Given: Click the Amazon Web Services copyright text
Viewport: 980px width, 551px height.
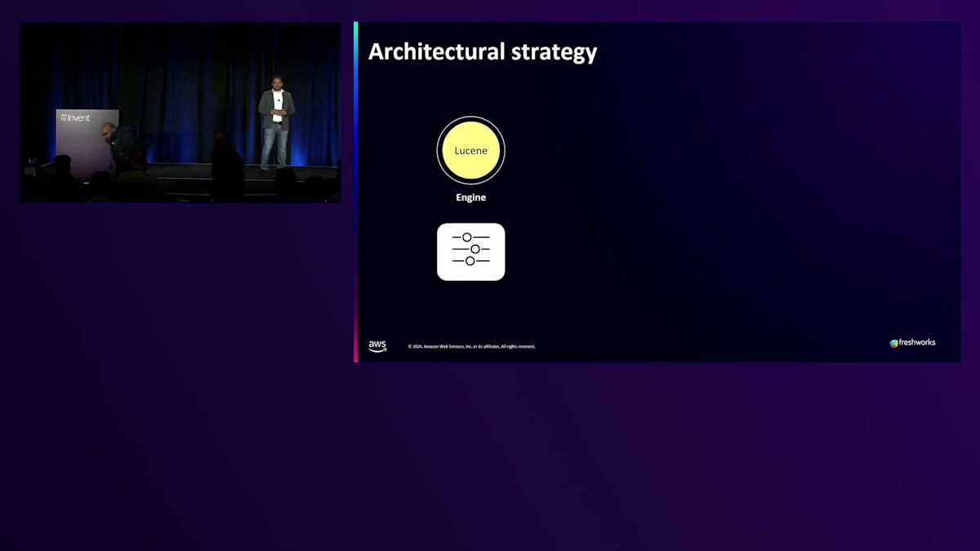Looking at the screenshot, I should pyautogui.click(x=471, y=347).
